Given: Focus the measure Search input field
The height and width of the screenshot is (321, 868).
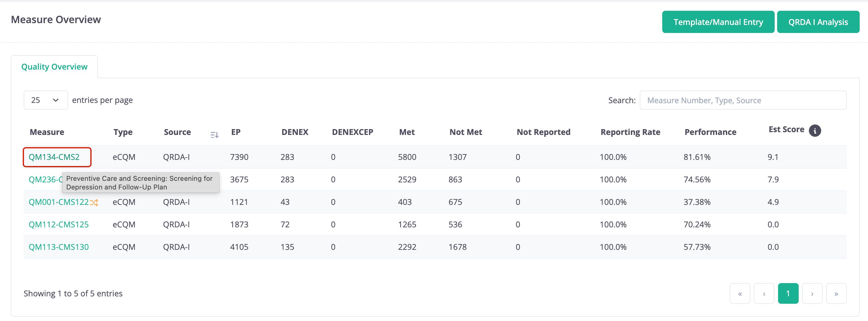Looking at the screenshot, I should coord(743,100).
